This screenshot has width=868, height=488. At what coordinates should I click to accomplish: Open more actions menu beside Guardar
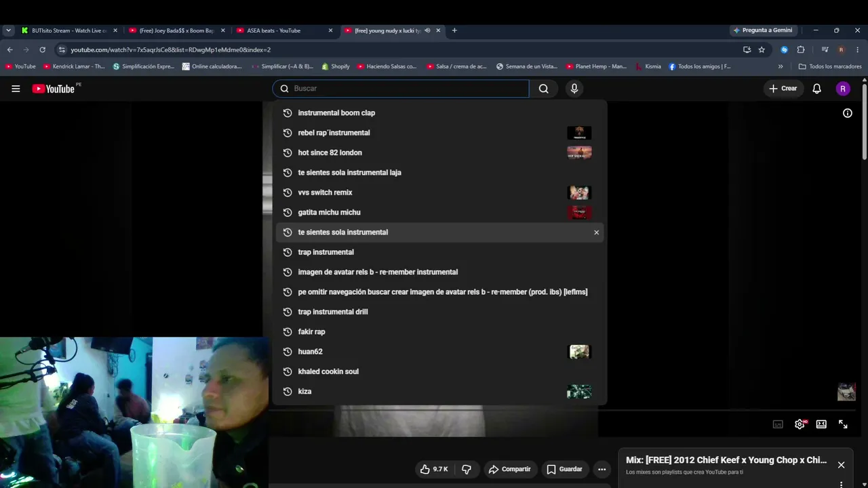(601, 469)
